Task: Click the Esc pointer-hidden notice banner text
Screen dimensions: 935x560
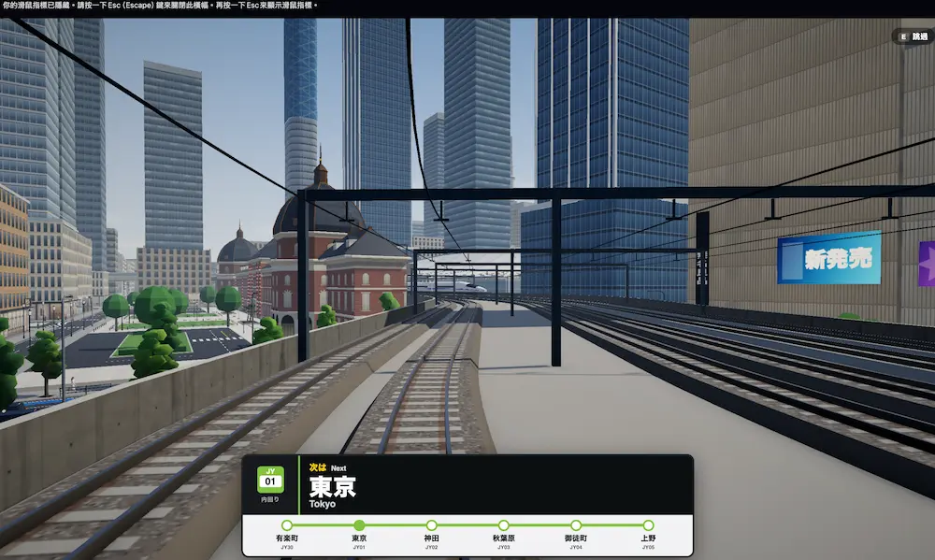Action: (x=160, y=6)
